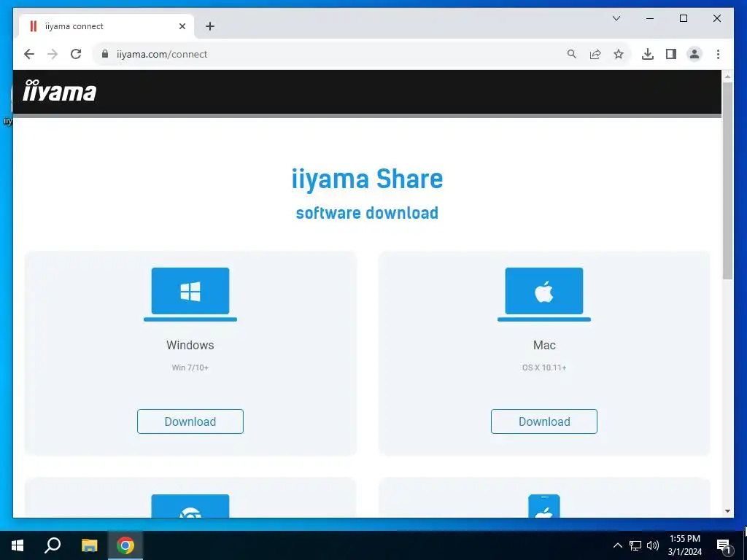Click the scrollbar down arrow
Image resolution: width=747 pixels, height=560 pixels.
pos(727,511)
